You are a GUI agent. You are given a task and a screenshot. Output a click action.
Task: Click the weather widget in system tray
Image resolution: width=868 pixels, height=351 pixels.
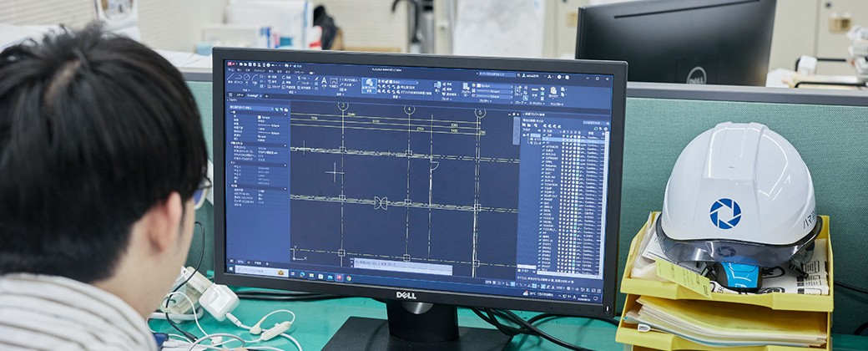click(x=538, y=294)
